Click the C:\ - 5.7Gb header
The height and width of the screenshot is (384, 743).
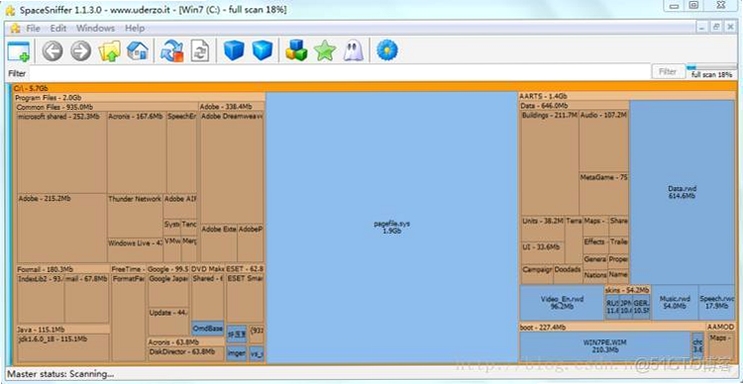point(374,88)
